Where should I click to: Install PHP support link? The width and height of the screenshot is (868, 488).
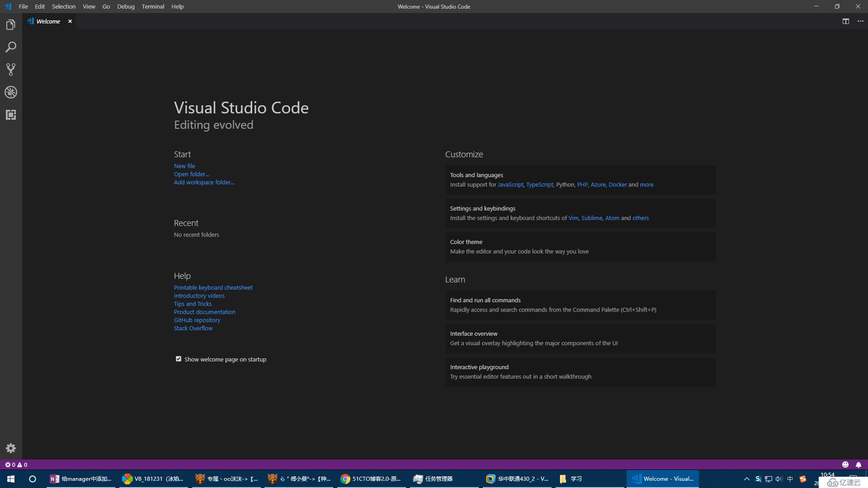(x=582, y=184)
